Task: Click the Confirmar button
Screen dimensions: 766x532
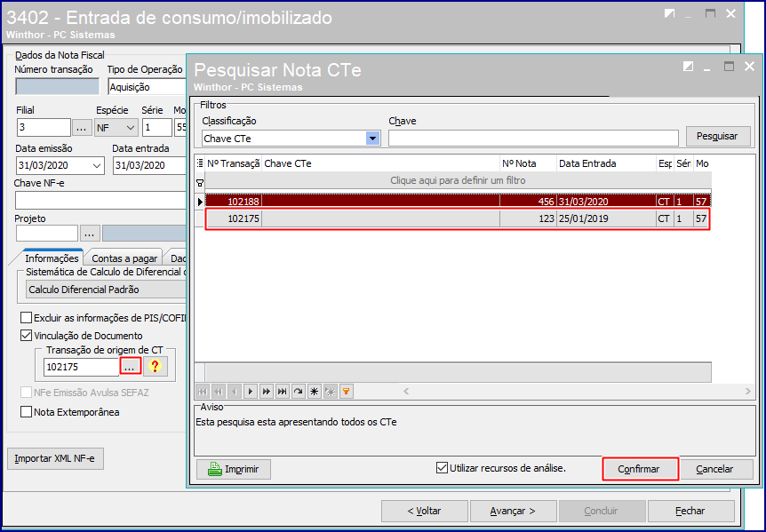Action: pos(640,469)
